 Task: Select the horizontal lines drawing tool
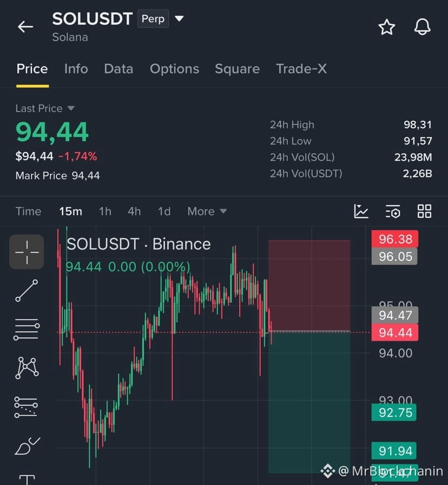click(27, 329)
